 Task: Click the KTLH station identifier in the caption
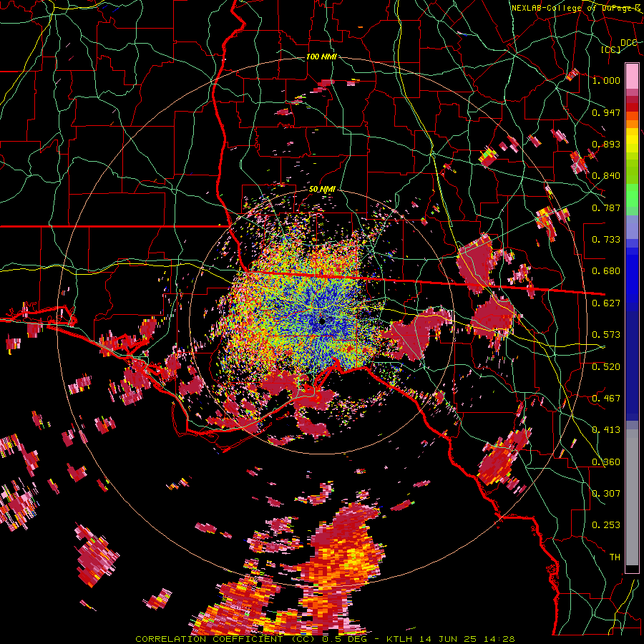tap(401, 639)
